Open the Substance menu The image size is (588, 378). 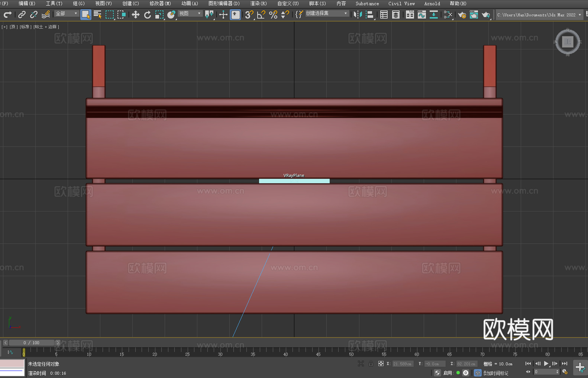click(367, 3)
